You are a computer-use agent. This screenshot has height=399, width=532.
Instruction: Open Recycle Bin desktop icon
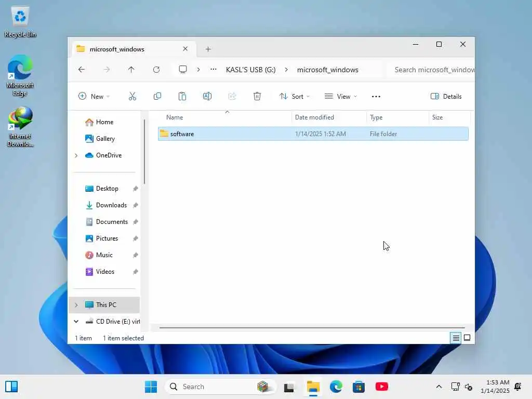(20, 22)
